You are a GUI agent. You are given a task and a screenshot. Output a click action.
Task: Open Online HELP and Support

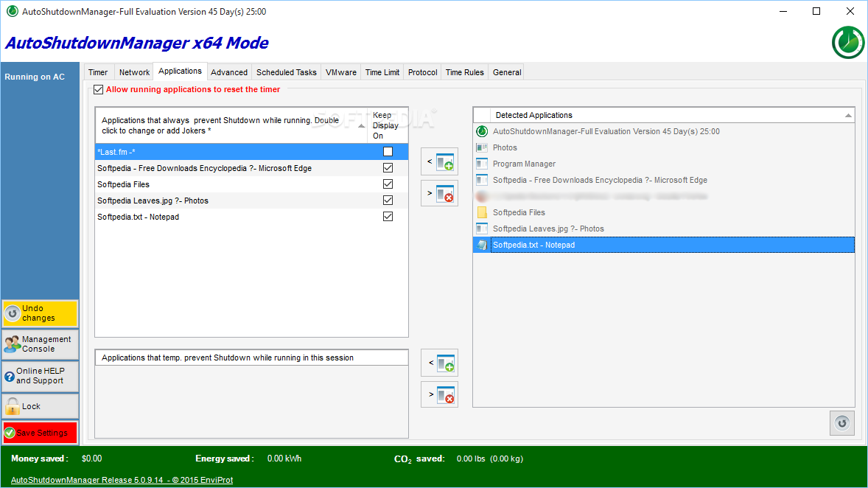[40, 376]
